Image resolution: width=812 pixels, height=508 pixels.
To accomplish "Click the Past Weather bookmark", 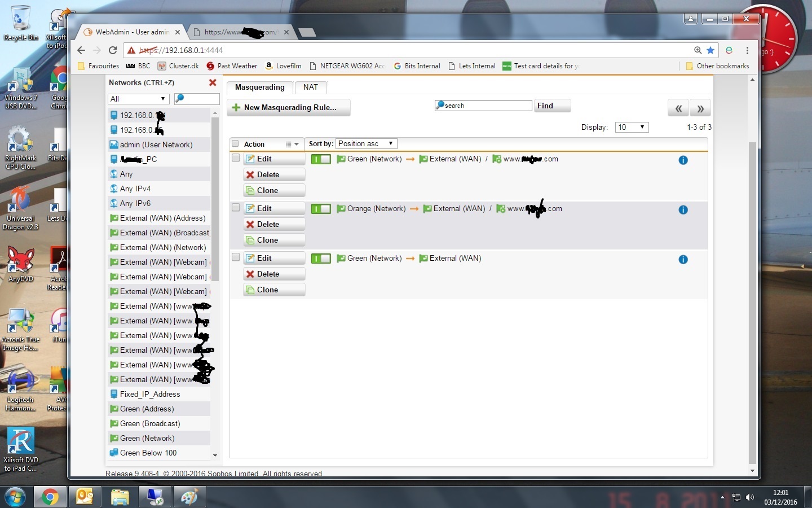I will point(232,66).
